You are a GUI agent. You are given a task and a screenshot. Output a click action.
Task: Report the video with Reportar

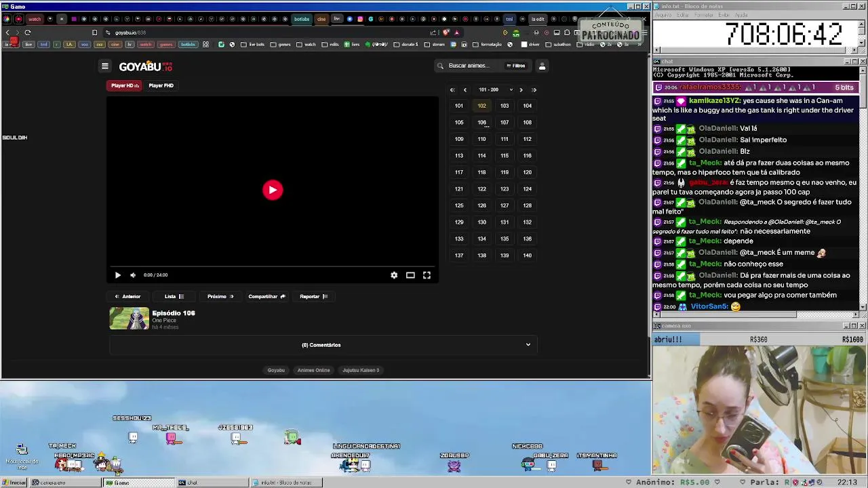(x=313, y=296)
